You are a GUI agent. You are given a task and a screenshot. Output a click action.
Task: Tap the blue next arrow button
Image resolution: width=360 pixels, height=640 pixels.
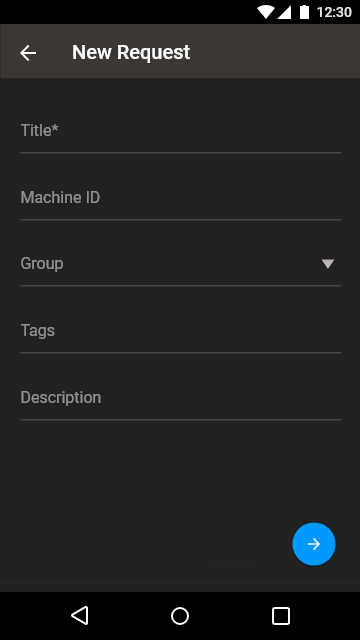[313, 544]
